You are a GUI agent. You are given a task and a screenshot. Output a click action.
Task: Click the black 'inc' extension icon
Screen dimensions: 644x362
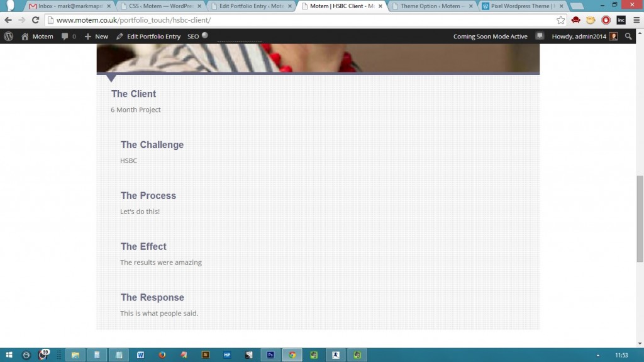tap(621, 20)
